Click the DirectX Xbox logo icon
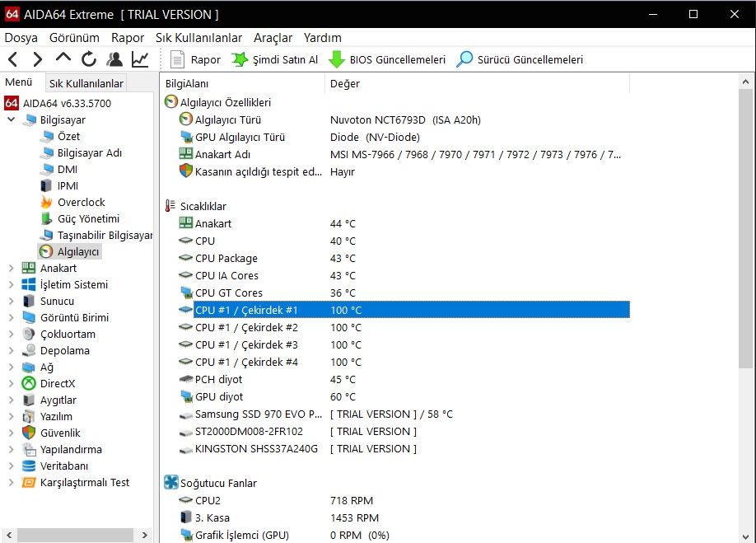 29,383
